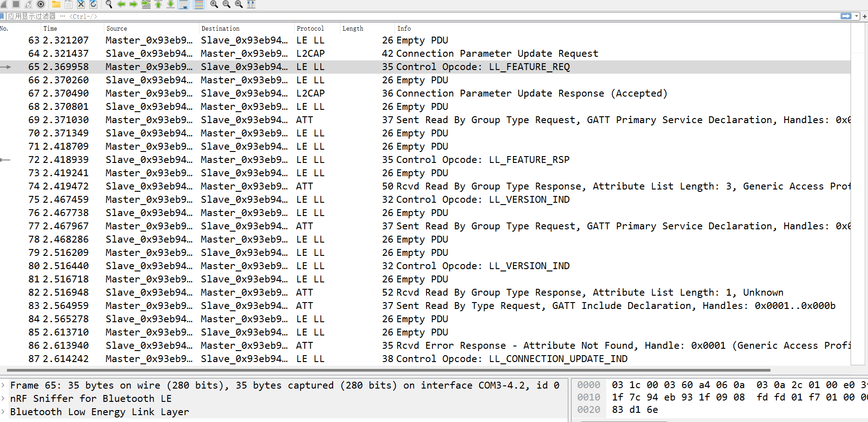Start capturing packets with shark fin icon
868x422 pixels.
coord(3,4)
